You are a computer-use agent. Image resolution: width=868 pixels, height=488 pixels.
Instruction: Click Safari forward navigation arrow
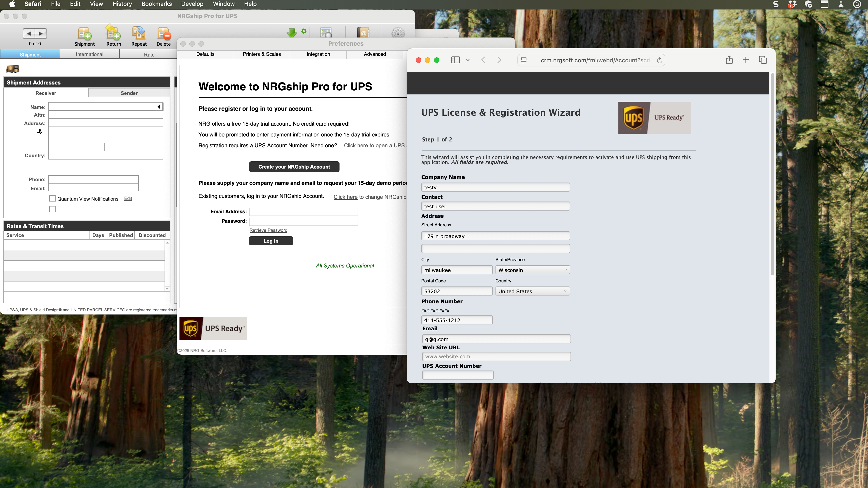(x=499, y=60)
